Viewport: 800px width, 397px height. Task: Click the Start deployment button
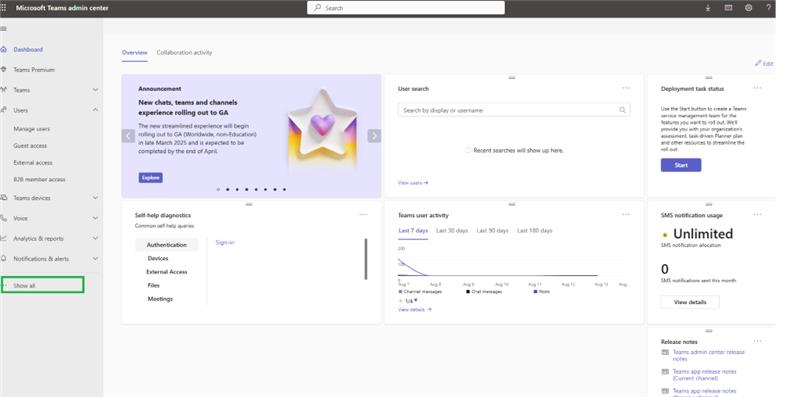click(x=681, y=165)
